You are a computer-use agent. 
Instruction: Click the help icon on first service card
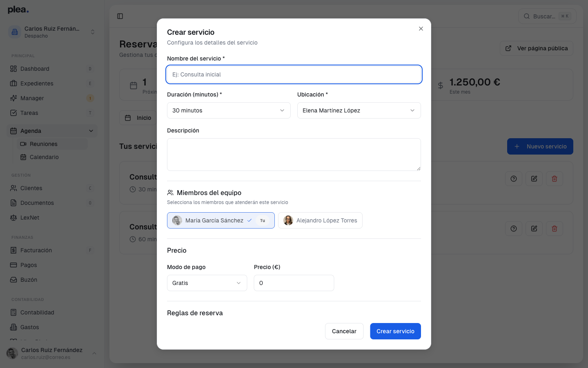tap(514, 179)
